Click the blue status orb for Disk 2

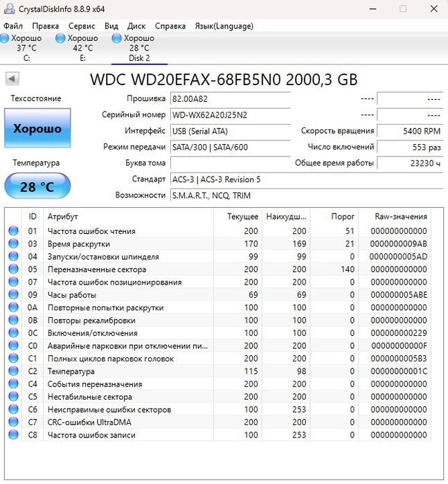click(116, 38)
